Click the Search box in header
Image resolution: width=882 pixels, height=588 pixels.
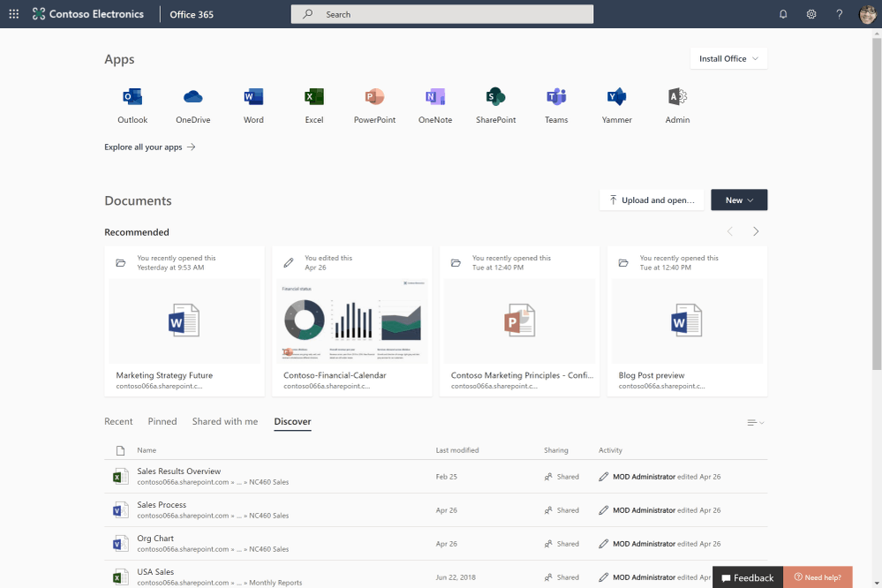pyautogui.click(x=441, y=14)
